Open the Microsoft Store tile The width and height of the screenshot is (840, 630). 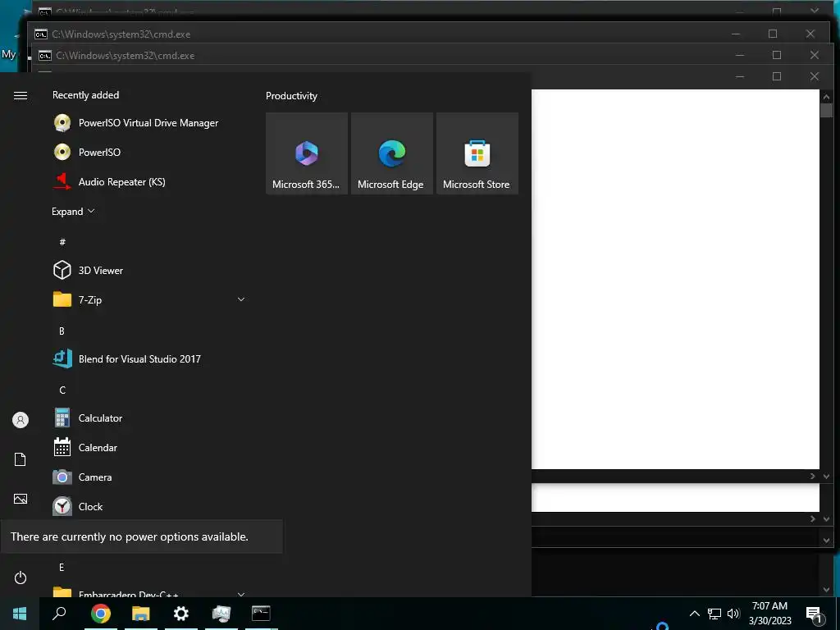click(x=477, y=153)
